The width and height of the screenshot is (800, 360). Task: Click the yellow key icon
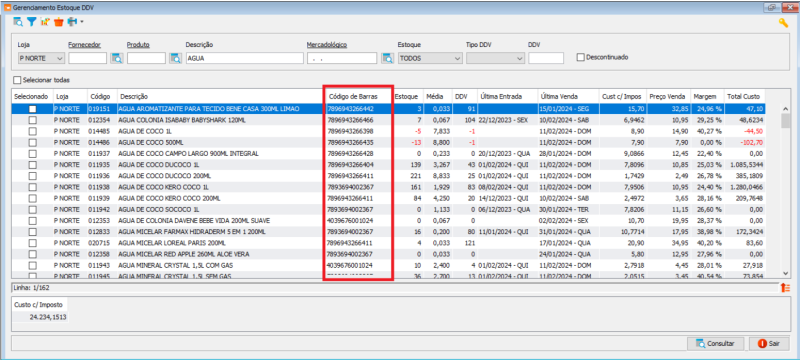(784, 23)
